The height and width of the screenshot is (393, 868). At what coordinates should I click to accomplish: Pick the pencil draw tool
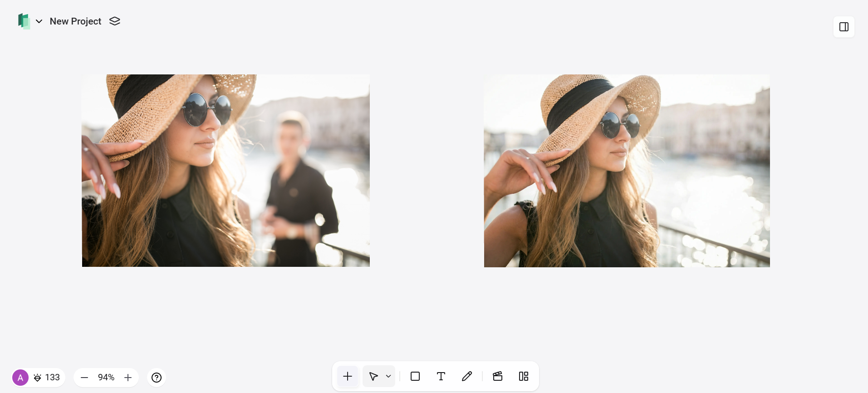tap(466, 376)
